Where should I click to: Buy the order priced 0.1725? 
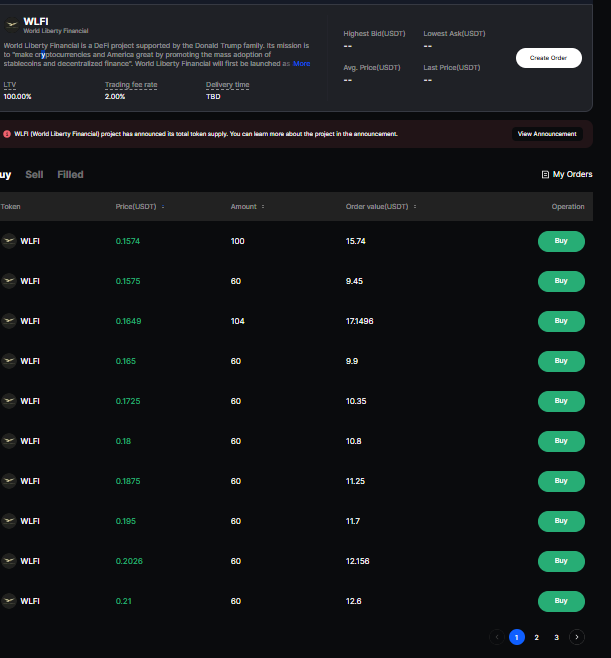click(x=561, y=401)
